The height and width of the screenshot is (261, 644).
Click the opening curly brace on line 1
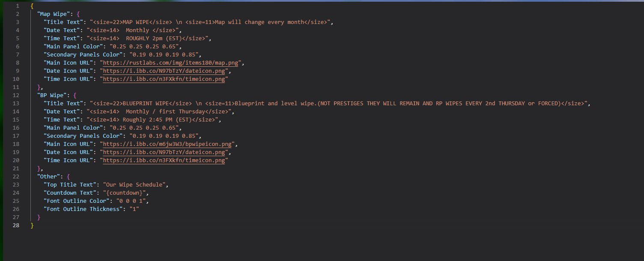pos(32,6)
